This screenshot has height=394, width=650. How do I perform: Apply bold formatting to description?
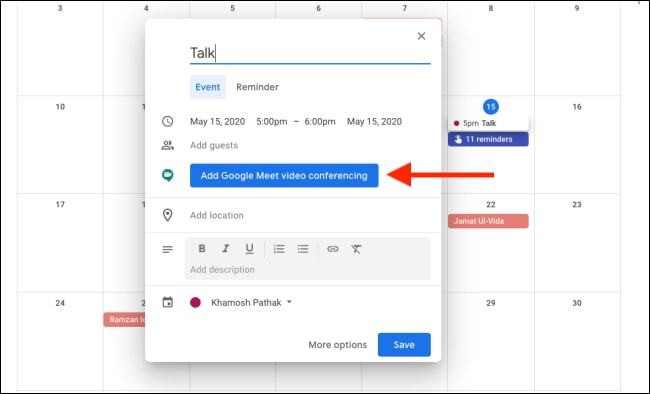coord(202,248)
